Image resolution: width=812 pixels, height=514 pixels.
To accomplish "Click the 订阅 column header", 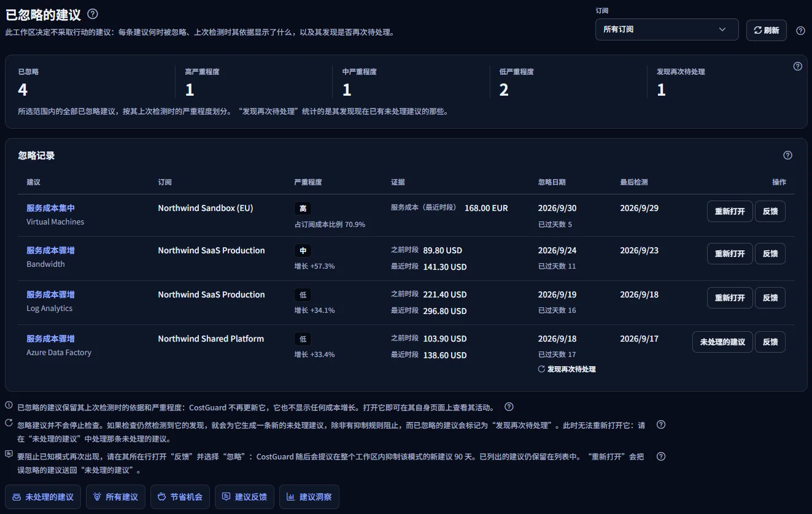I will (x=165, y=182).
